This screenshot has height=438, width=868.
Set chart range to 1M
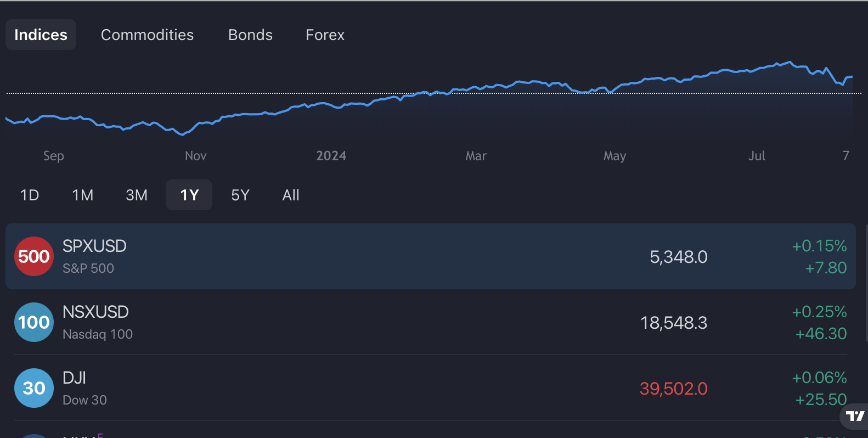(83, 195)
